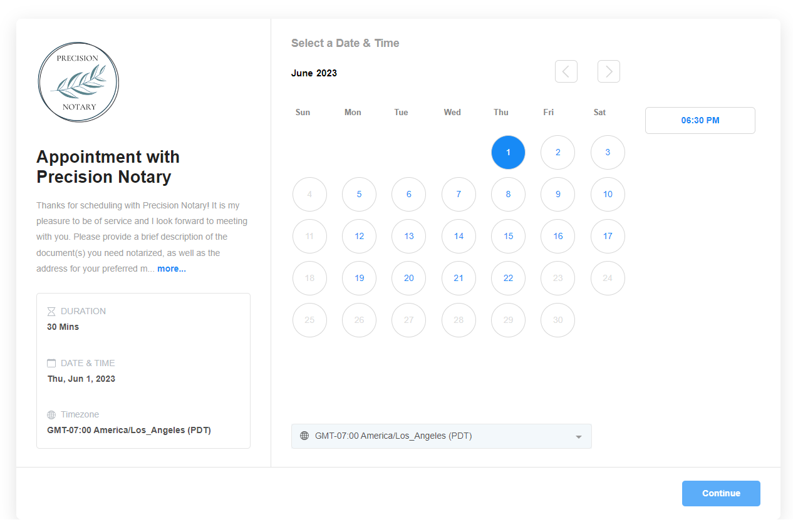Image resolution: width=793 pixels, height=532 pixels.
Task: Click the previous month chevron arrow
Action: tap(566, 71)
